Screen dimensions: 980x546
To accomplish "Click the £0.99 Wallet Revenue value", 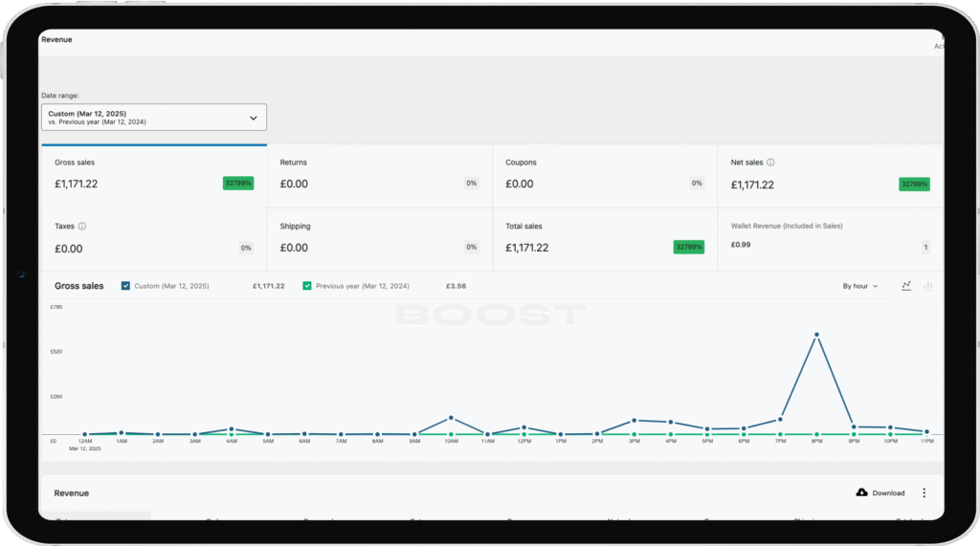I will point(741,245).
